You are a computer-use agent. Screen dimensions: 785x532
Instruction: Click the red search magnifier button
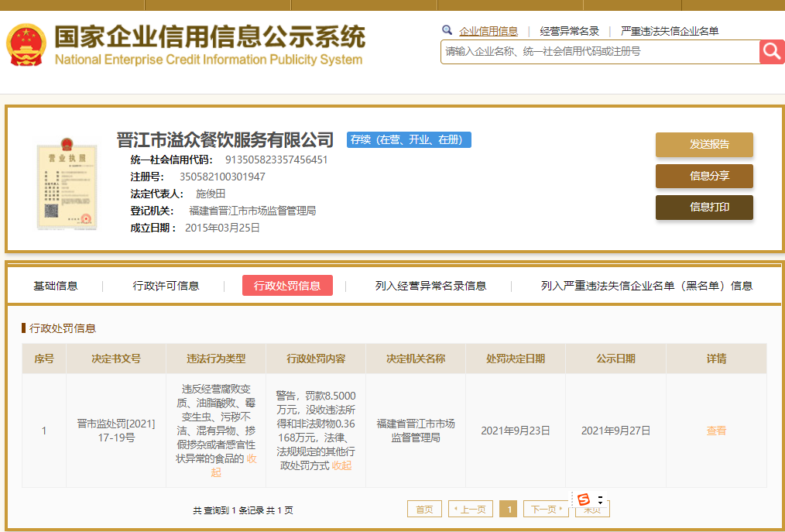772,52
